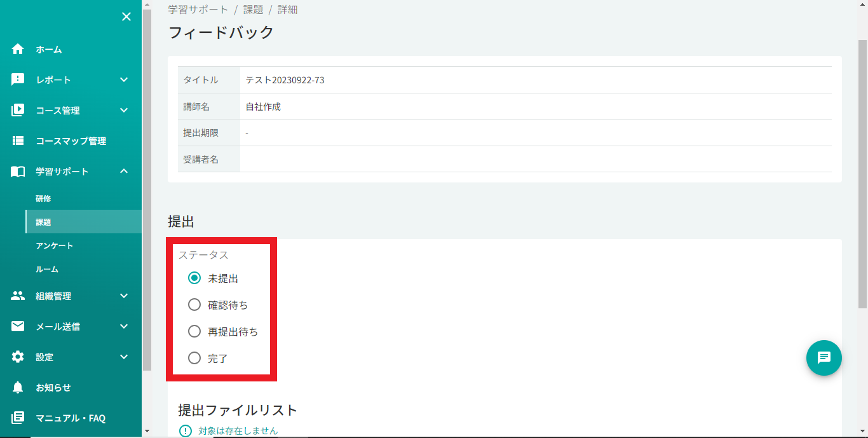Open the ルーム submenu item
This screenshot has height=438, width=868.
(47, 269)
